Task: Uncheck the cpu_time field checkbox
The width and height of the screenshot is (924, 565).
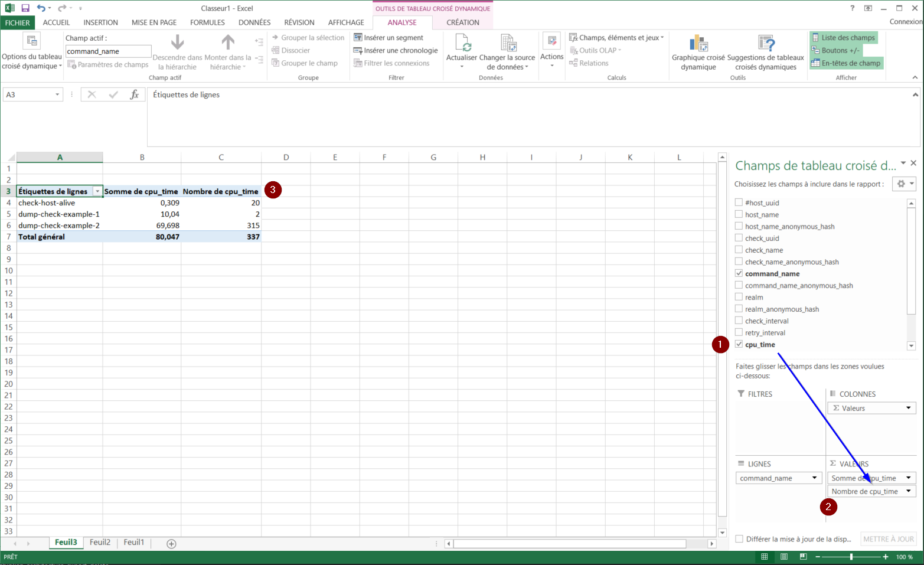Action: point(739,344)
